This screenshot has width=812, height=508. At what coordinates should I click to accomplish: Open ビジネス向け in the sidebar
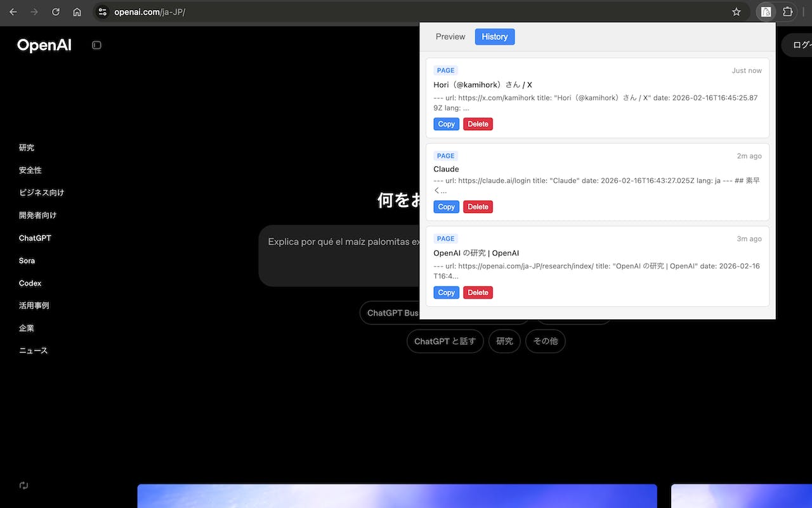(x=41, y=192)
